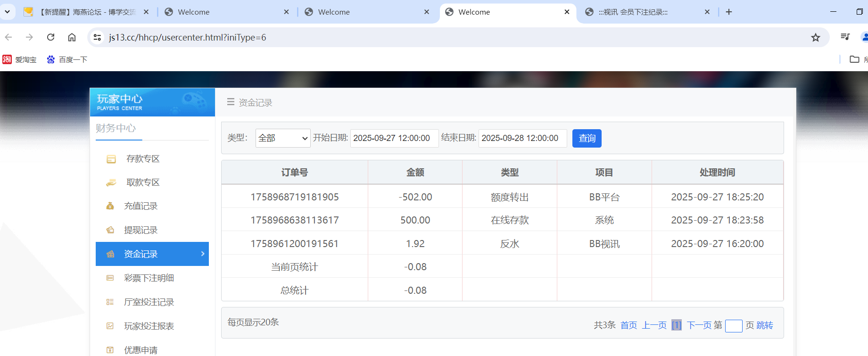Open the 类型 dropdown showing 全部
868x356 pixels.
pos(282,138)
